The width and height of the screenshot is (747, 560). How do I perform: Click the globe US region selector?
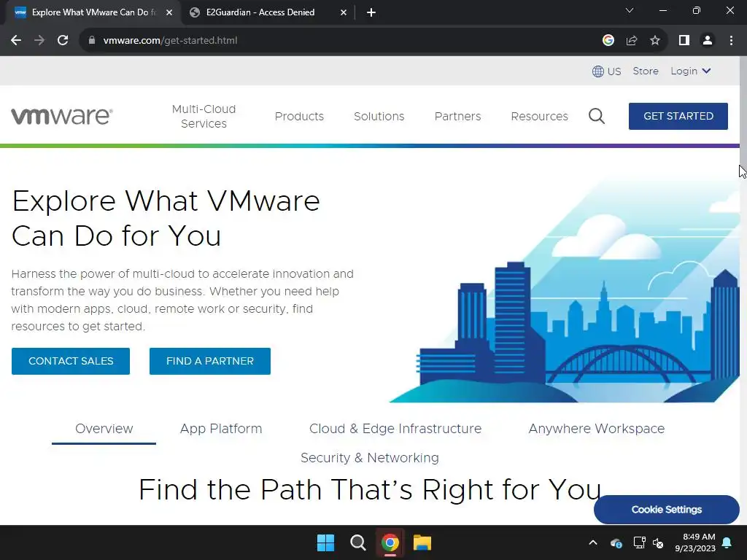(x=606, y=71)
